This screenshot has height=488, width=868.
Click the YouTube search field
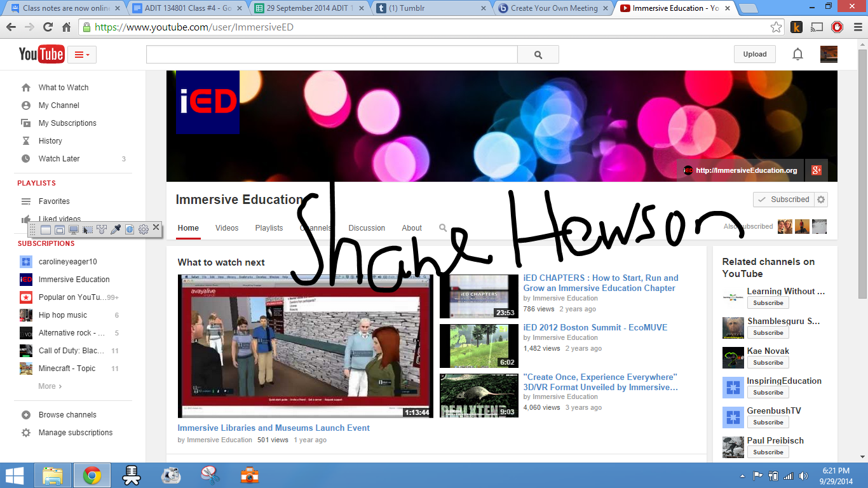tap(332, 55)
